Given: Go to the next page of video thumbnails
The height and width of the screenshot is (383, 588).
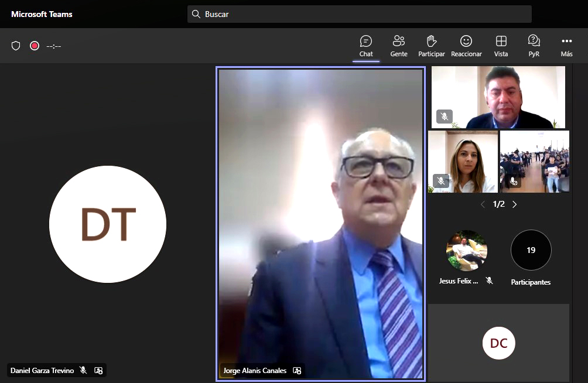Looking at the screenshot, I should (515, 204).
